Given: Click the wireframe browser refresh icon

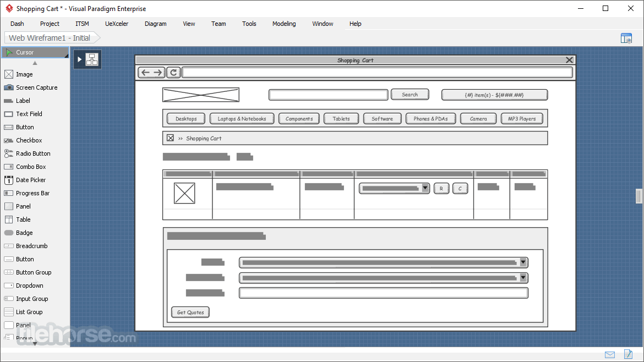Looking at the screenshot, I should pyautogui.click(x=173, y=73).
